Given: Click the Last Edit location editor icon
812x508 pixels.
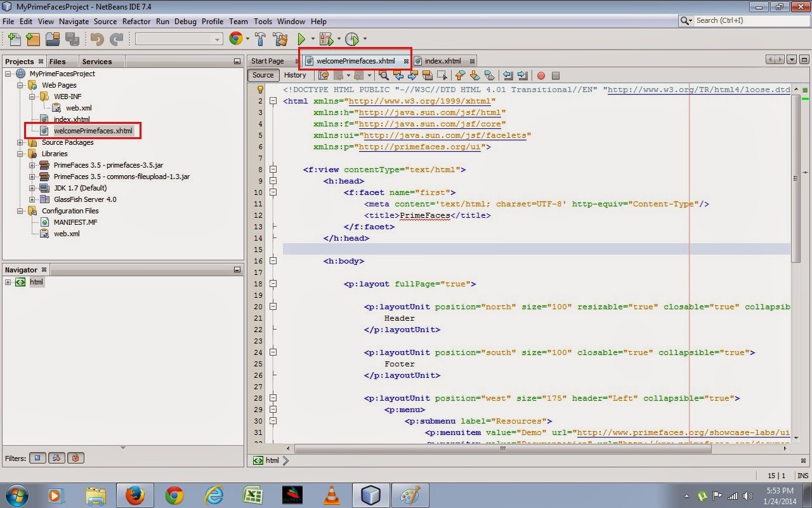Looking at the screenshot, I should pyautogui.click(x=324, y=76).
